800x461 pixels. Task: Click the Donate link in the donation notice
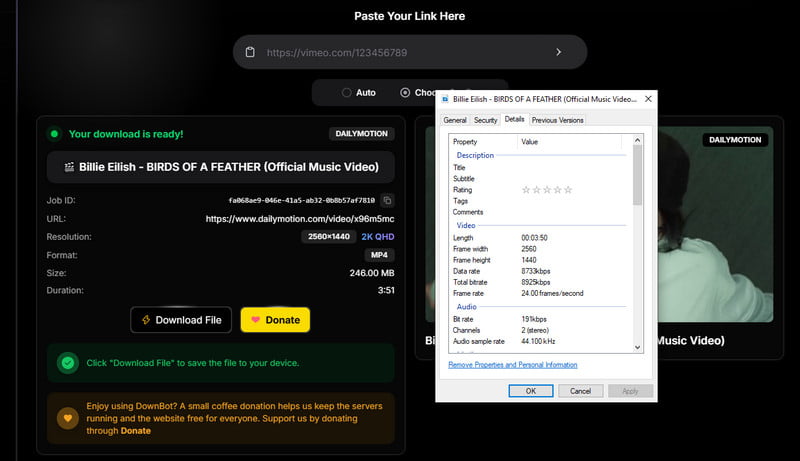coord(136,430)
